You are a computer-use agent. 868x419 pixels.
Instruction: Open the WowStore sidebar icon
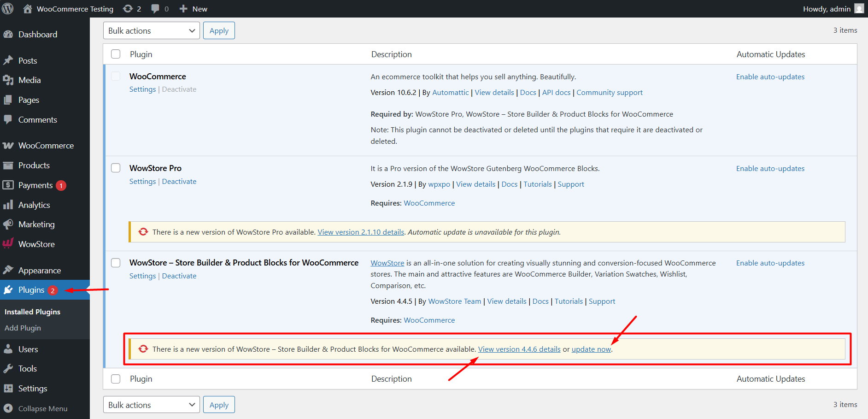click(8, 244)
